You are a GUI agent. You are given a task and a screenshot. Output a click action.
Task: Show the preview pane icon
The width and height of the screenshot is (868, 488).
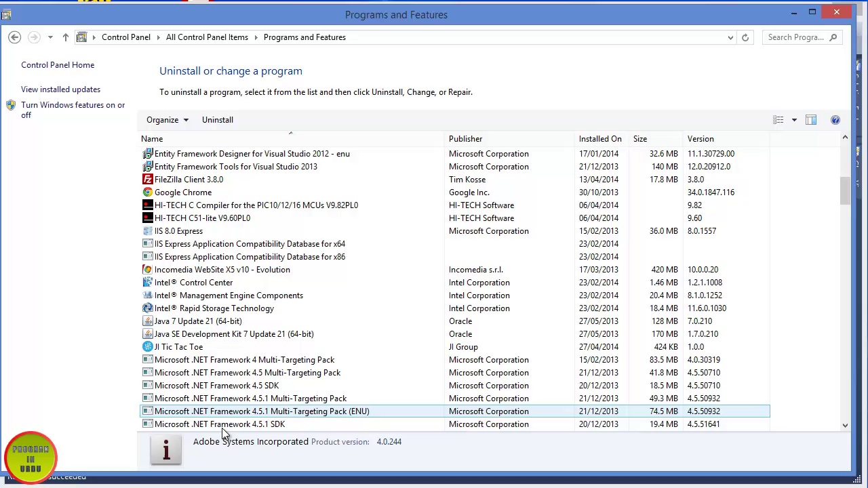pyautogui.click(x=810, y=120)
